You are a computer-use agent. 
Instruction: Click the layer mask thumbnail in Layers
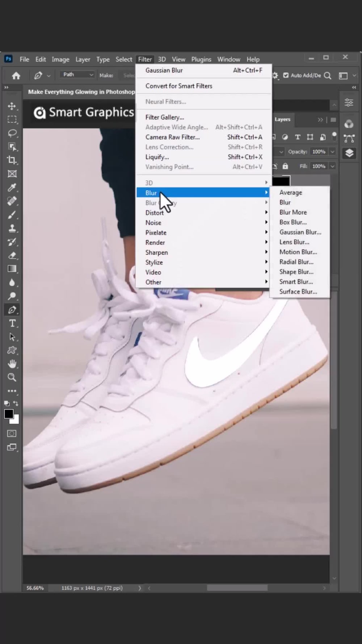tap(281, 181)
